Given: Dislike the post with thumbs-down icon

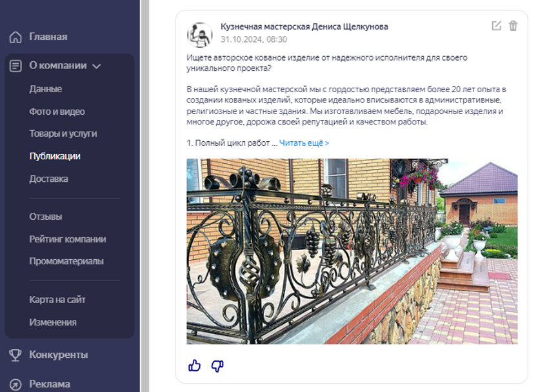Looking at the screenshot, I should click(217, 366).
